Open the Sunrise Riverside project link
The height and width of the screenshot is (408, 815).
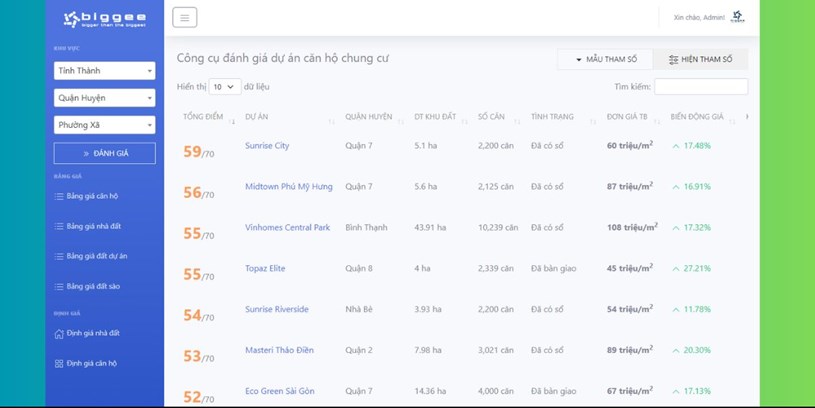(x=277, y=309)
